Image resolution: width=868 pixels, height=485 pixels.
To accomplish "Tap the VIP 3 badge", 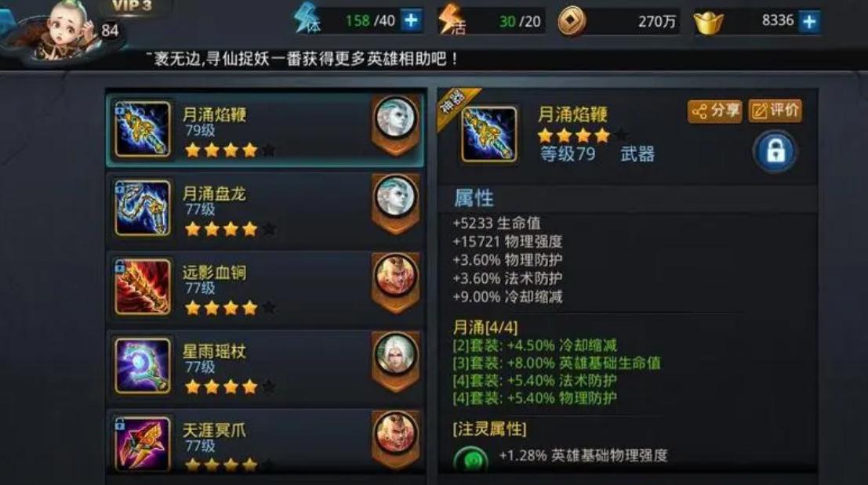I will click(131, 6).
